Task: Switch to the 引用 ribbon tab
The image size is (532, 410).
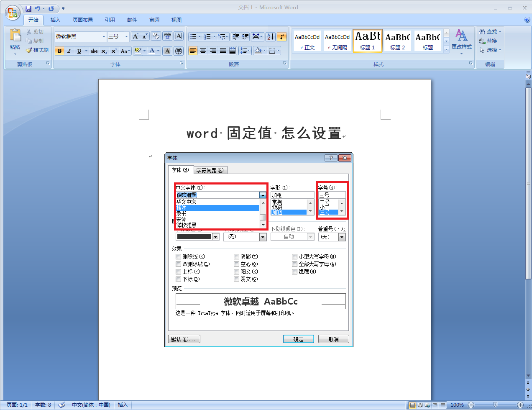Action: (110, 20)
